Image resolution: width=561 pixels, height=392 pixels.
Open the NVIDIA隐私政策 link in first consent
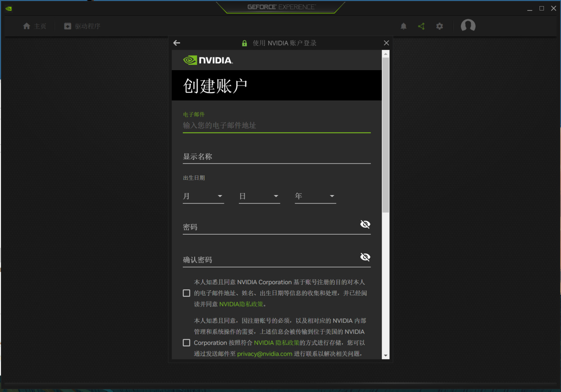[241, 304]
